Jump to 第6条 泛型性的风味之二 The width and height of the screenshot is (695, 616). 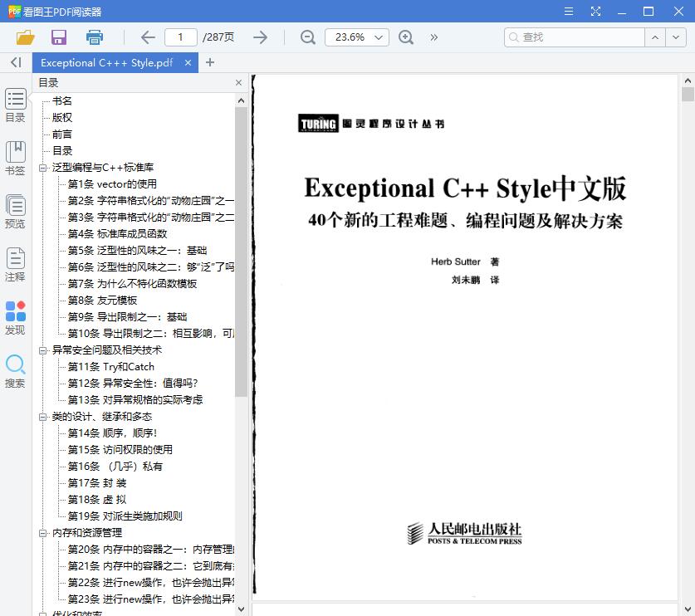(150, 266)
